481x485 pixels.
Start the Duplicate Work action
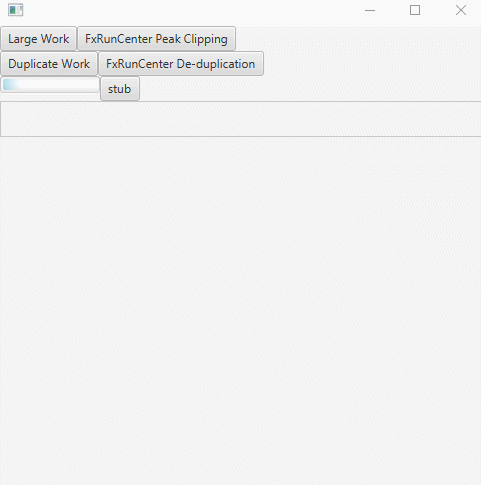(x=49, y=64)
